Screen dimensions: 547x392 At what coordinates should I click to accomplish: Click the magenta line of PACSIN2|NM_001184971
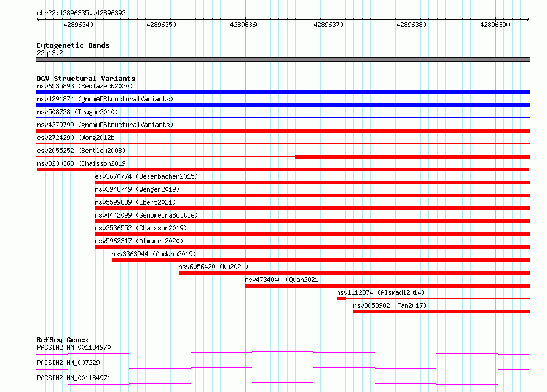pos(283,383)
